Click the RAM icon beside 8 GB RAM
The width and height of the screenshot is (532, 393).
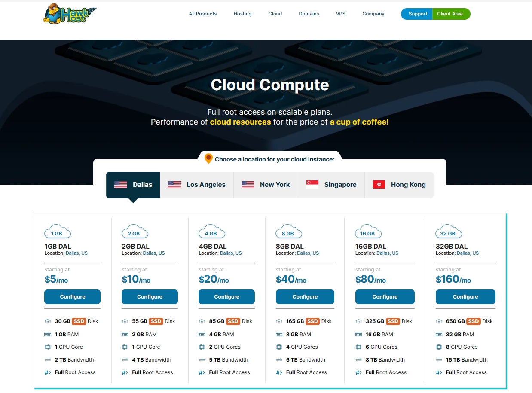point(279,334)
